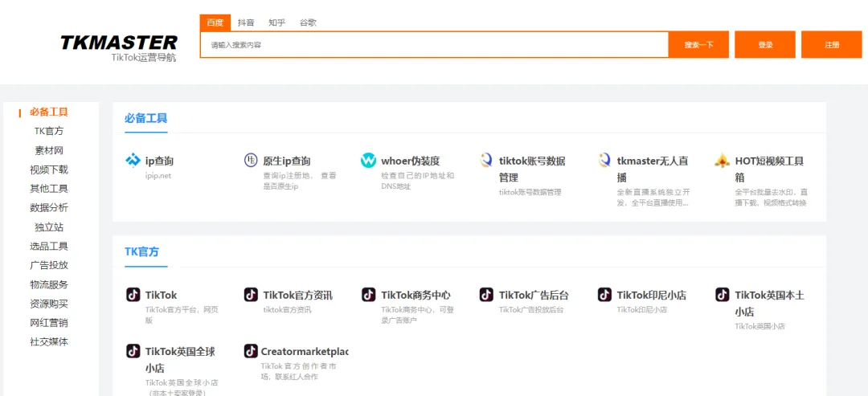868x396 pixels.
Task: Click the TikTok英国全球小店 logo icon
Action: point(133,351)
